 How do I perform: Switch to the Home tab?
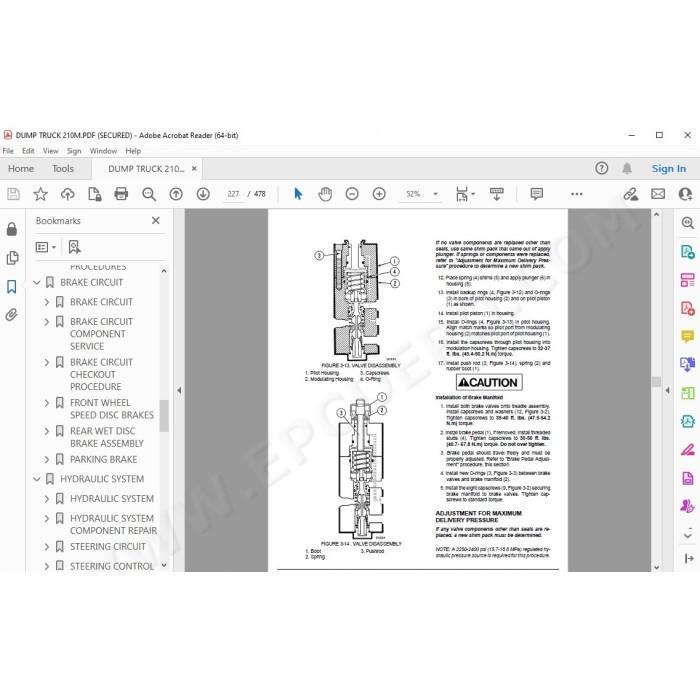click(x=21, y=168)
